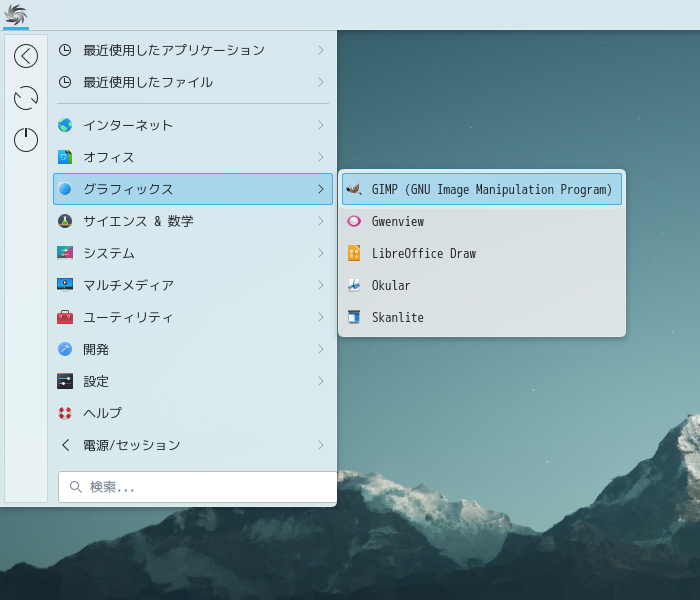The width and height of the screenshot is (700, 600).
Task: Launch GIMP (GNU Image Manipulation Program)
Action: tap(482, 189)
